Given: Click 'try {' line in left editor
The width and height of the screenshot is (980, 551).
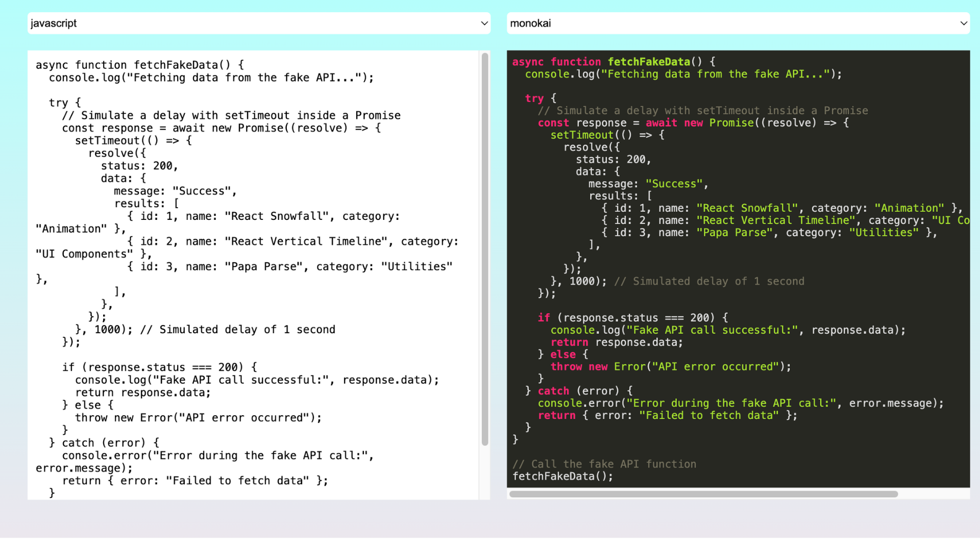Looking at the screenshot, I should (65, 103).
